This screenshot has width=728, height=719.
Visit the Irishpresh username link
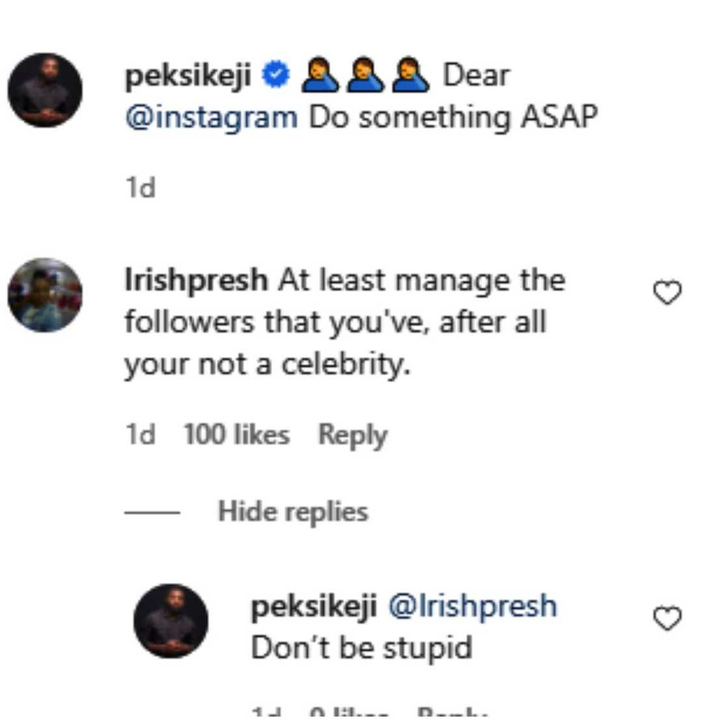(x=196, y=281)
